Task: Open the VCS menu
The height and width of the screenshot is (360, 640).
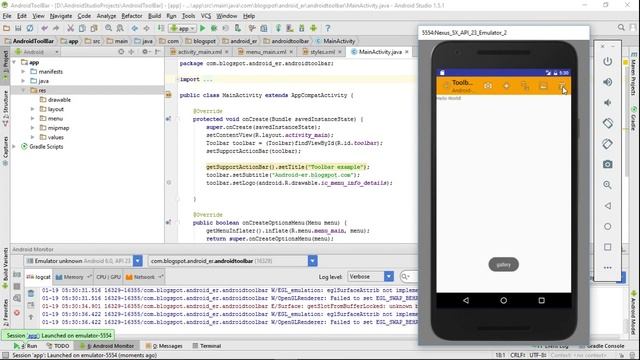Action: (206, 16)
